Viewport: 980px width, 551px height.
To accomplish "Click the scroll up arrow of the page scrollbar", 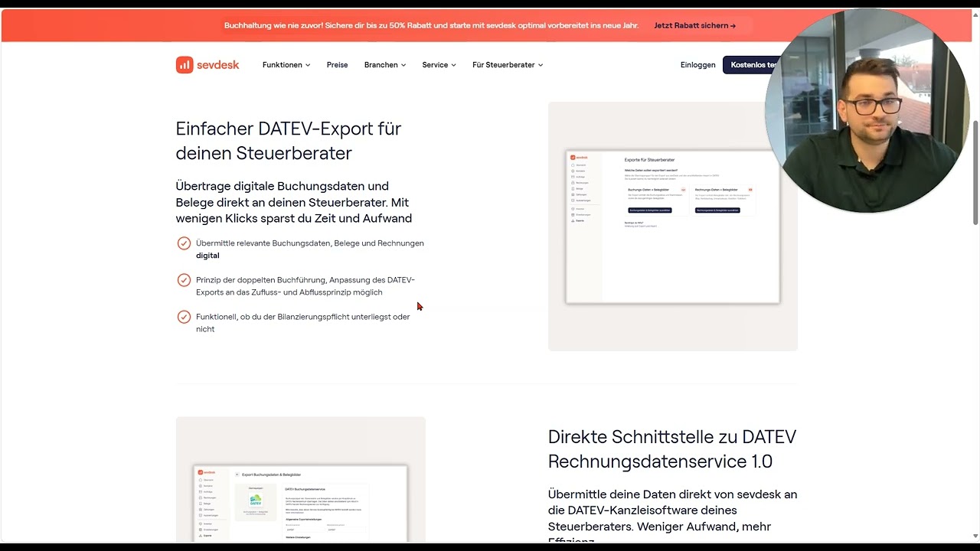I will 975,15.
